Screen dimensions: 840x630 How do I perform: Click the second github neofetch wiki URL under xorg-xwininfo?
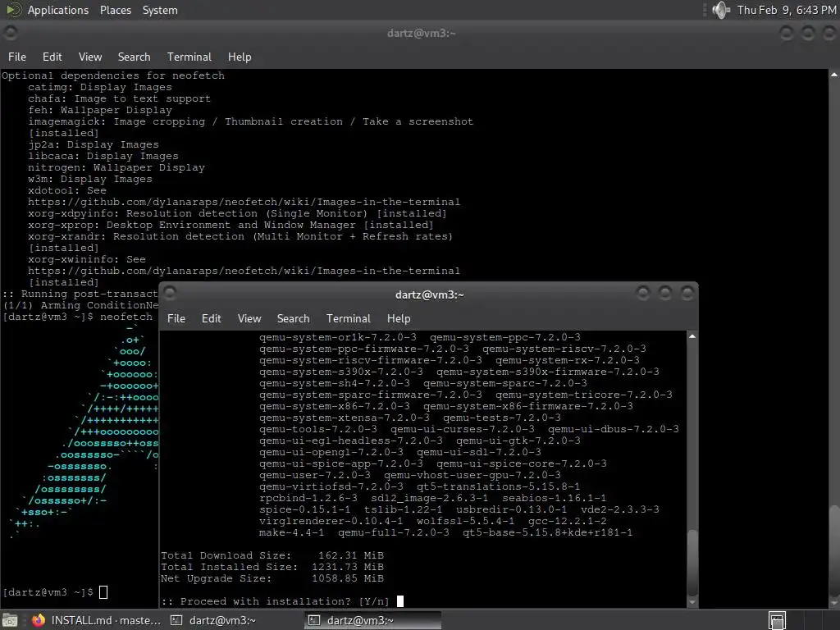(244, 271)
